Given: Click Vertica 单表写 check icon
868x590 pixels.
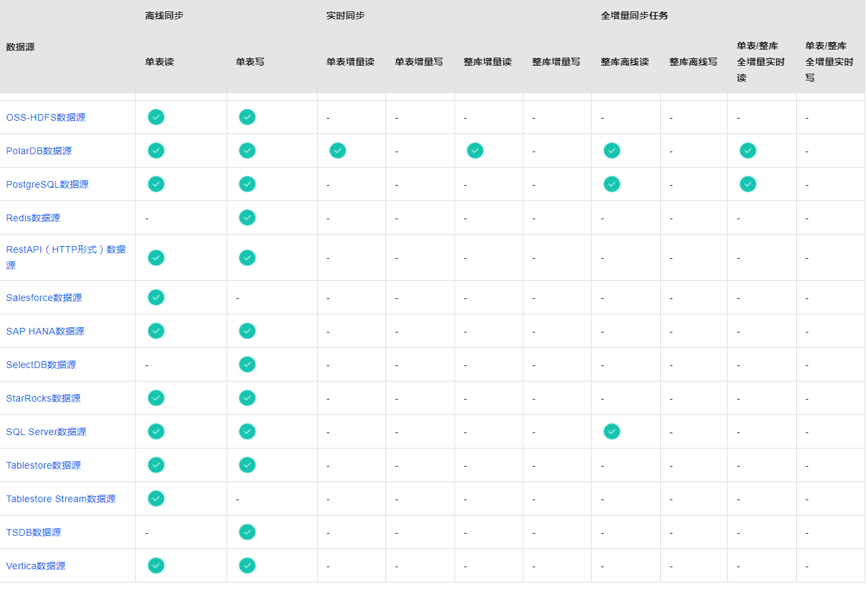Looking at the screenshot, I should 247,565.
